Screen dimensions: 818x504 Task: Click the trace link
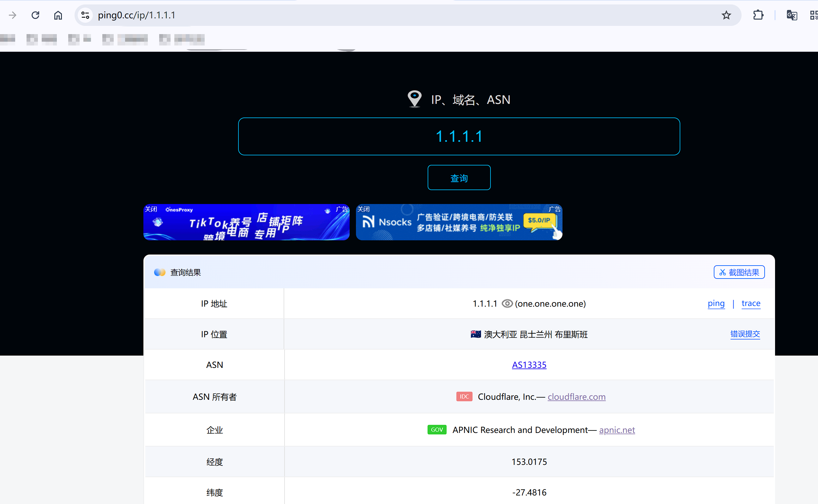coord(751,304)
